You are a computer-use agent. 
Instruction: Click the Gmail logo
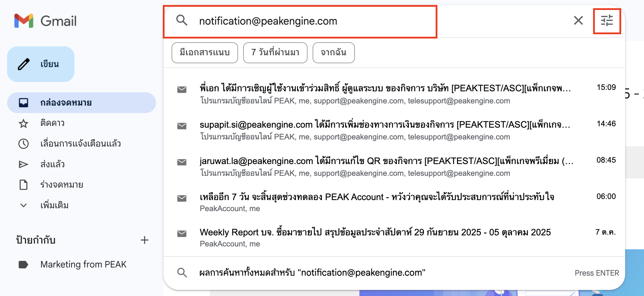point(45,21)
